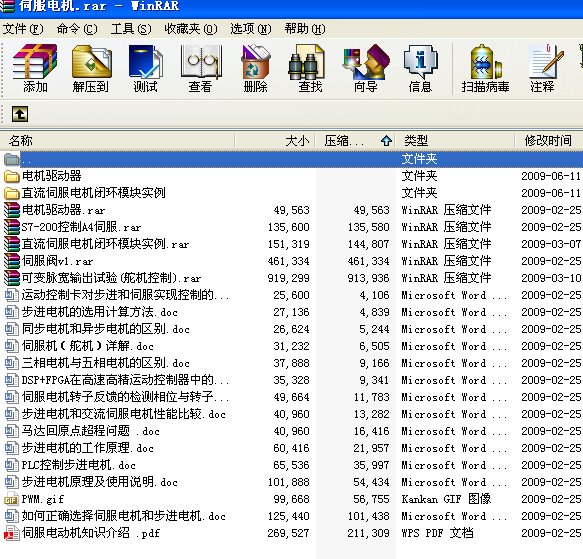Image resolution: width=583 pixels, height=559 pixels.
Task: Select file 伺服电机转子反馈的检测相位与转子...
Action: point(125,397)
